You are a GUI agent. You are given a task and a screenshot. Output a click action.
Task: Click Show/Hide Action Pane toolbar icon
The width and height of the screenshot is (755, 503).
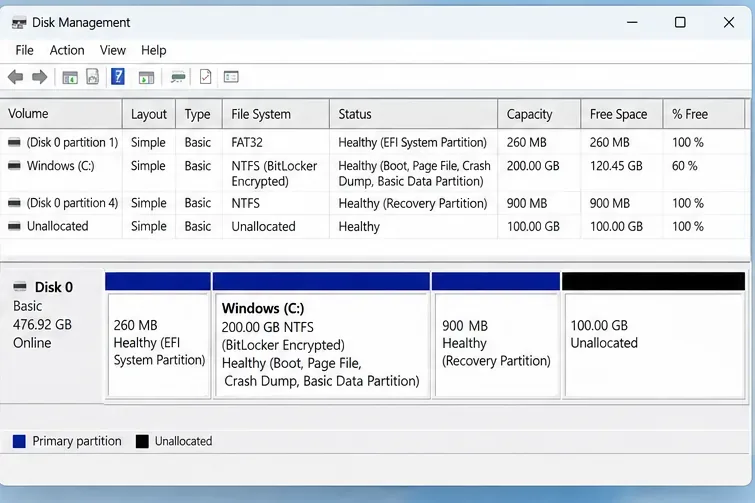[x=146, y=77]
